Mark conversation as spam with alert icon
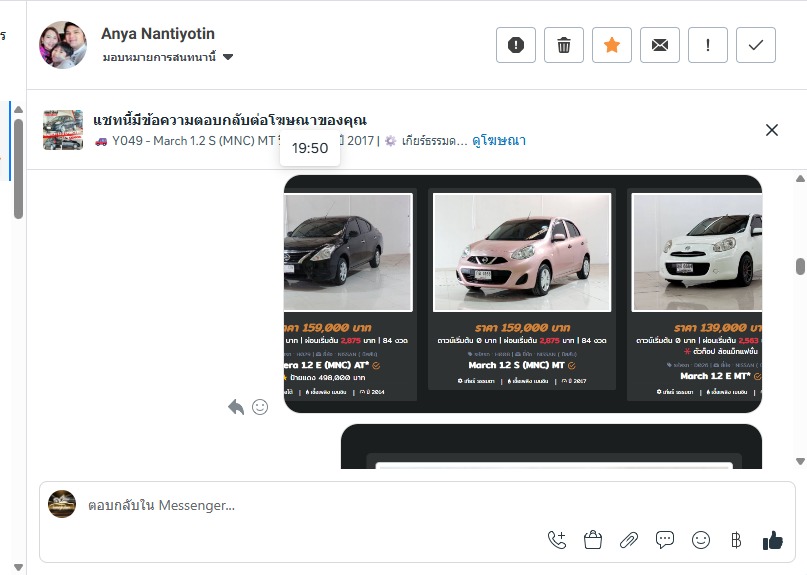Viewport: 807px width, 575px height. (x=516, y=45)
